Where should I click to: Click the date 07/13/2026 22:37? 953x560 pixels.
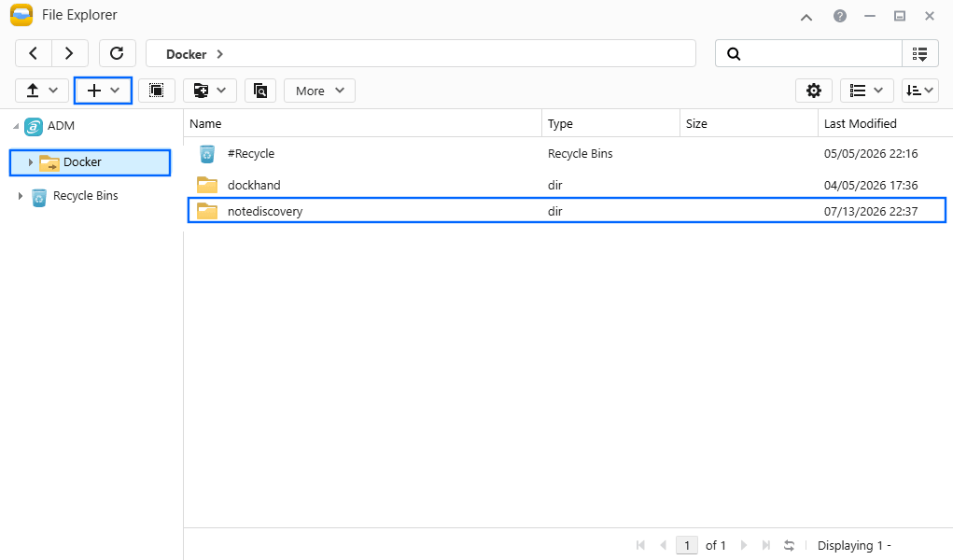871,212
